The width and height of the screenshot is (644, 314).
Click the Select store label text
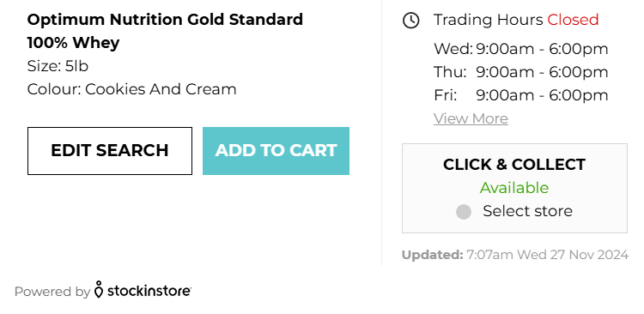coord(528,211)
